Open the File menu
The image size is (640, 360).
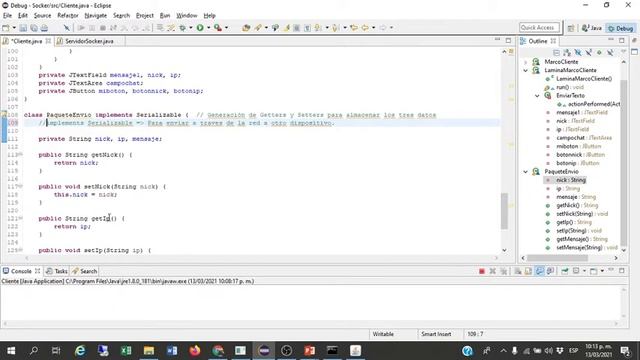click(x=7, y=16)
